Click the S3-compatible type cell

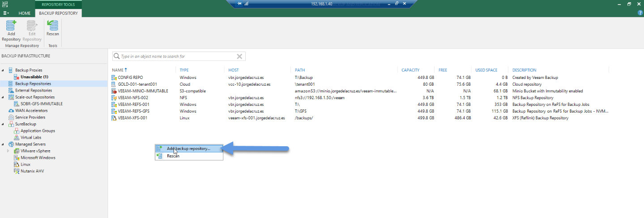point(192,91)
